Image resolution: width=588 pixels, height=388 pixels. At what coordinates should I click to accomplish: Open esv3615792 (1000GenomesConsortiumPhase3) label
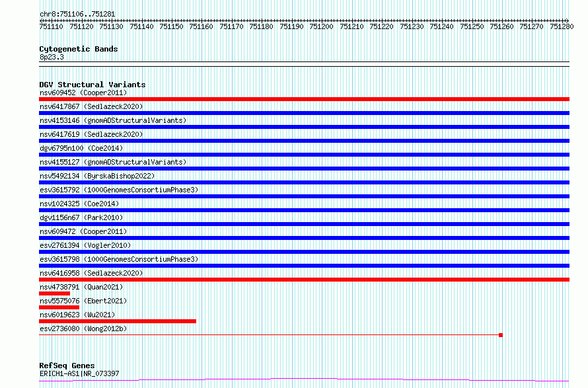[119, 190]
